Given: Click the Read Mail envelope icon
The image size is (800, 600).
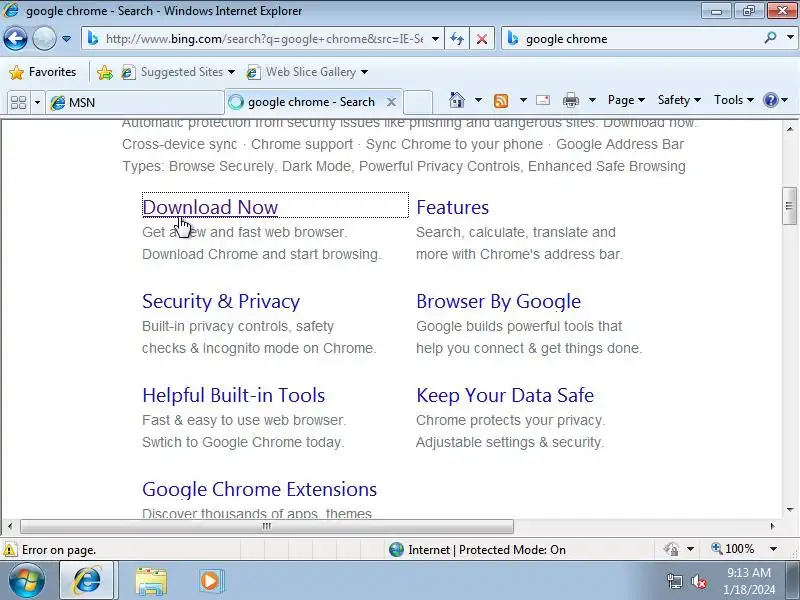Looking at the screenshot, I should coord(543,100).
